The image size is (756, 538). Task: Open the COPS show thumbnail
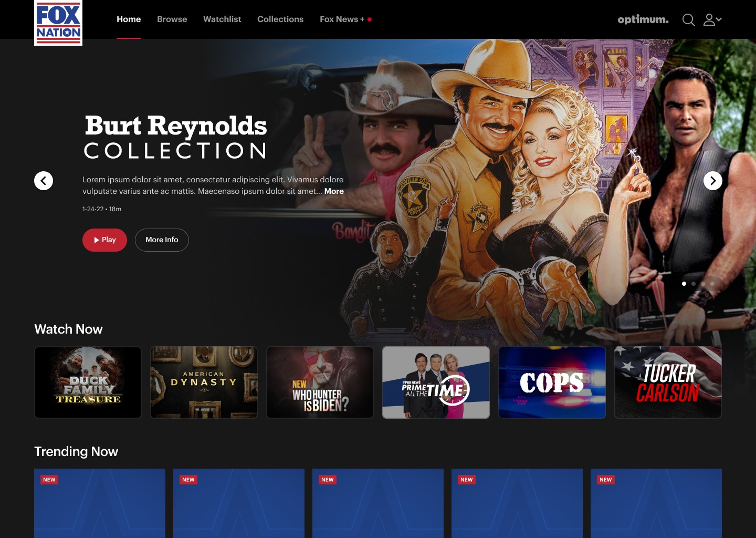coord(552,382)
